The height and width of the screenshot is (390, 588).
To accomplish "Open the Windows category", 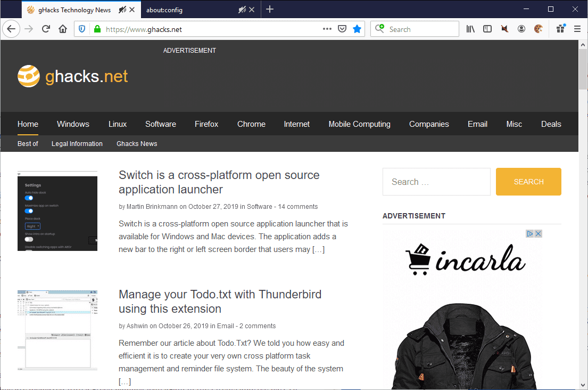I will (x=73, y=124).
